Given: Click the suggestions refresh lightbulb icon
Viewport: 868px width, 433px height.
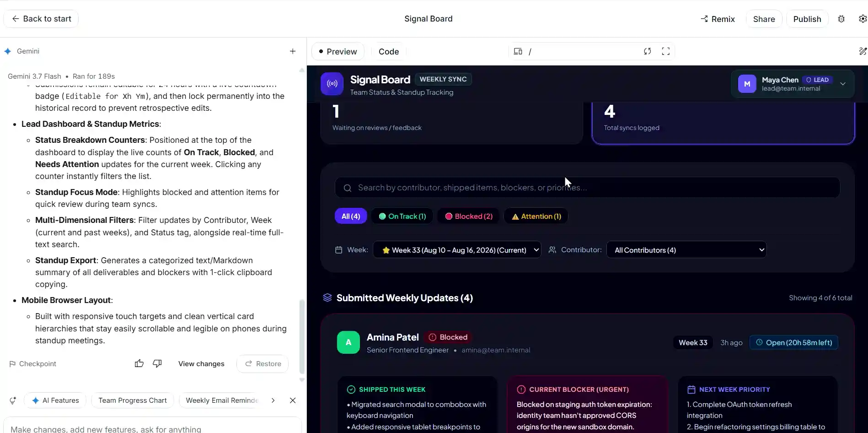Looking at the screenshot, I should [13, 401].
